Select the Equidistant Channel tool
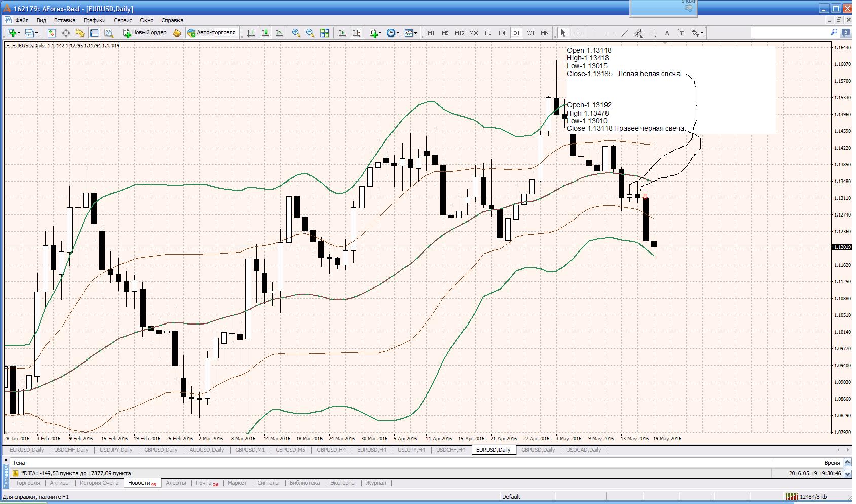 point(638,33)
